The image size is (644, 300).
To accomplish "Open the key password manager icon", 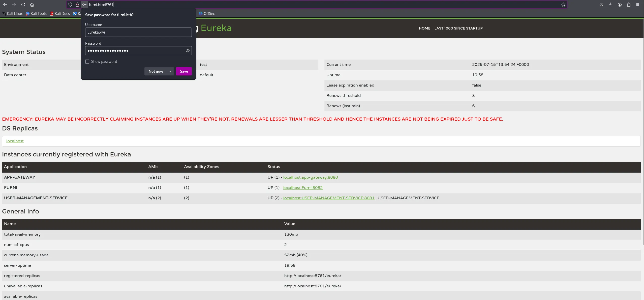I will pyautogui.click(x=84, y=5).
